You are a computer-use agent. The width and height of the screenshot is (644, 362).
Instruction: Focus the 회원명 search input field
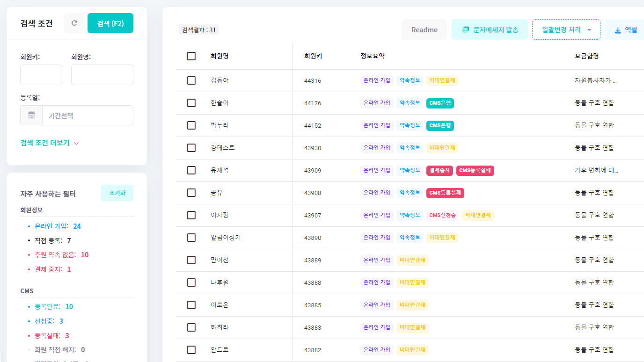click(102, 75)
